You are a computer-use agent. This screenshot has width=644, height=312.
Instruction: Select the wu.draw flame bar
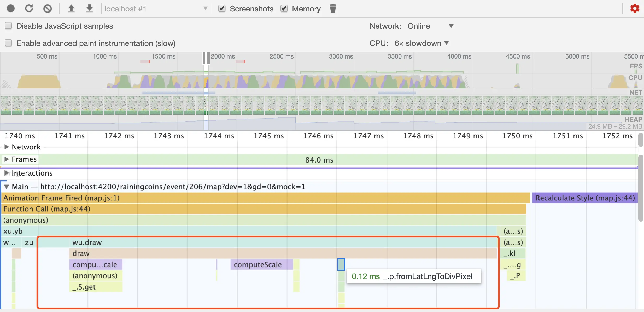click(x=261, y=242)
